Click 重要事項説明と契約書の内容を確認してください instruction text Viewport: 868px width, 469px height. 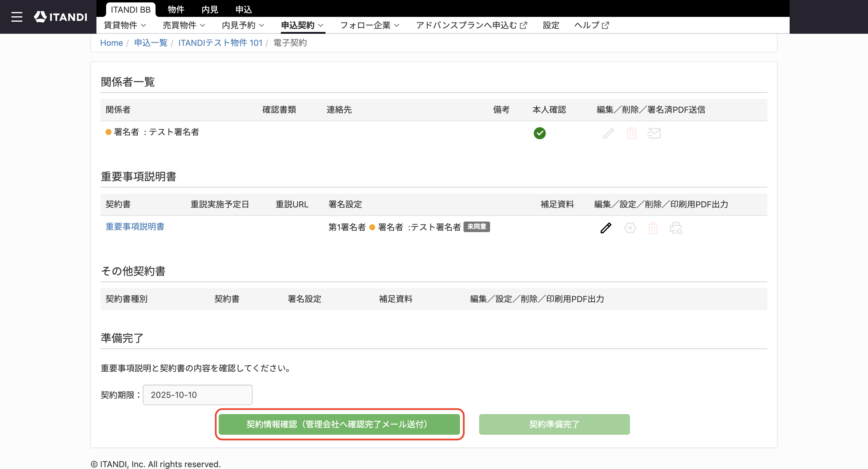point(196,368)
